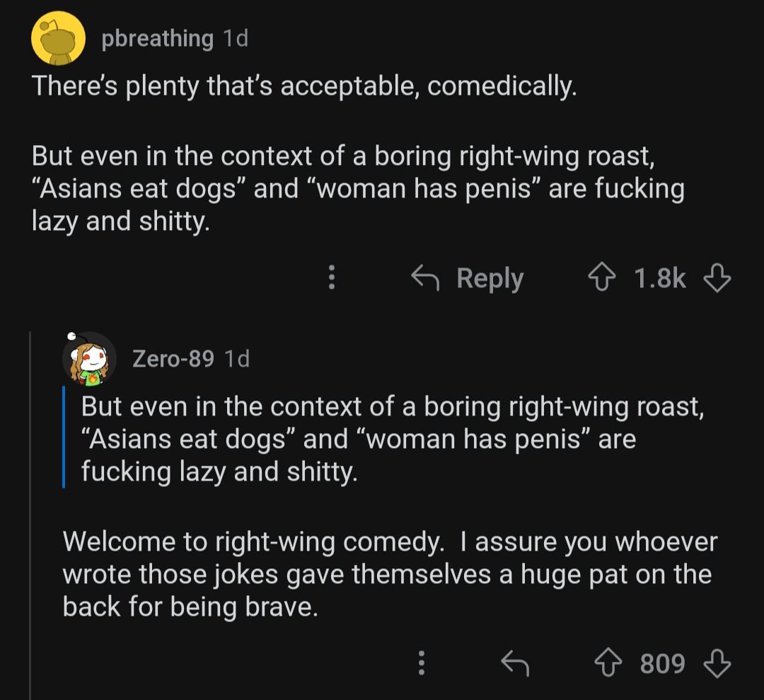Reply to pbreathing's comment
The height and width of the screenshot is (700, 764).
coord(468,279)
